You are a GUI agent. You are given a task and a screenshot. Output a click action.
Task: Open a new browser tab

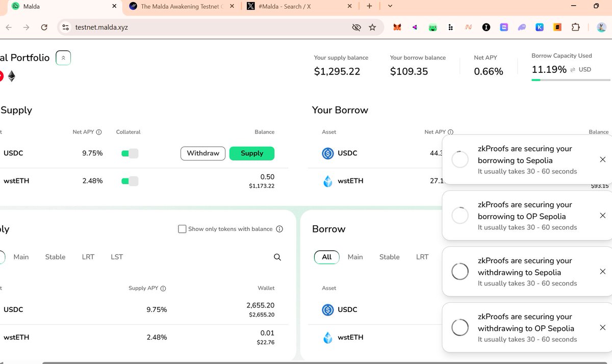[x=369, y=6]
